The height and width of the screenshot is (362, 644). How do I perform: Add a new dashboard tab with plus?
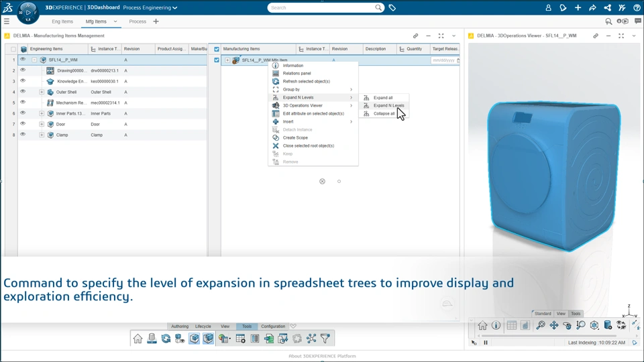point(156,21)
